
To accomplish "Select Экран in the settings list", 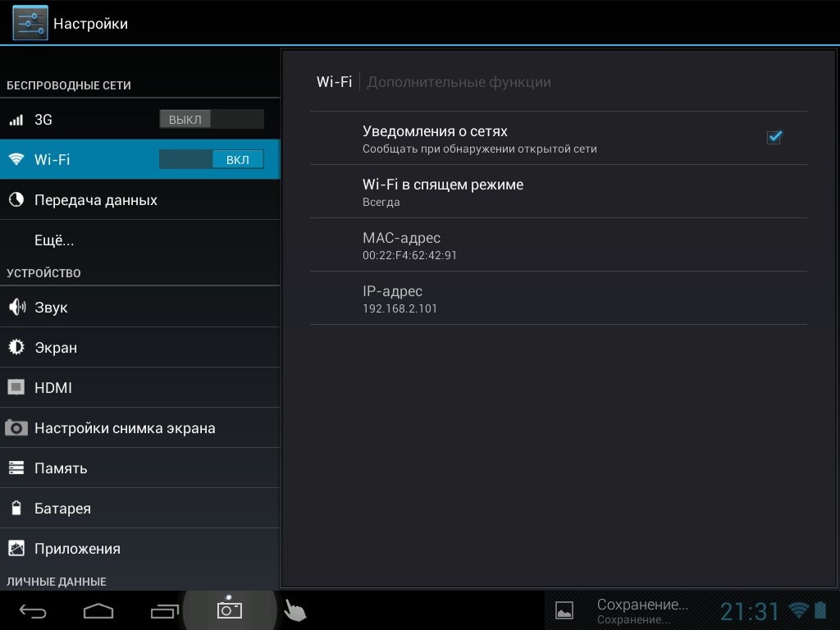I will [x=56, y=348].
